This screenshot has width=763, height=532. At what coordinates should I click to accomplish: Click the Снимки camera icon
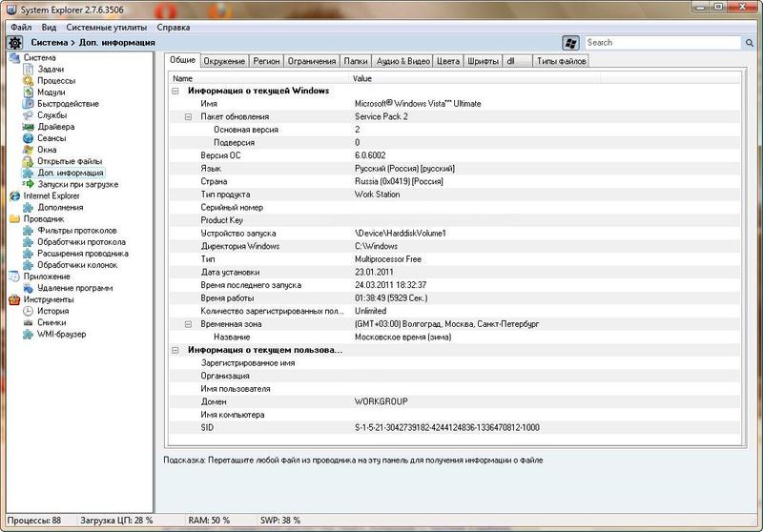29,322
